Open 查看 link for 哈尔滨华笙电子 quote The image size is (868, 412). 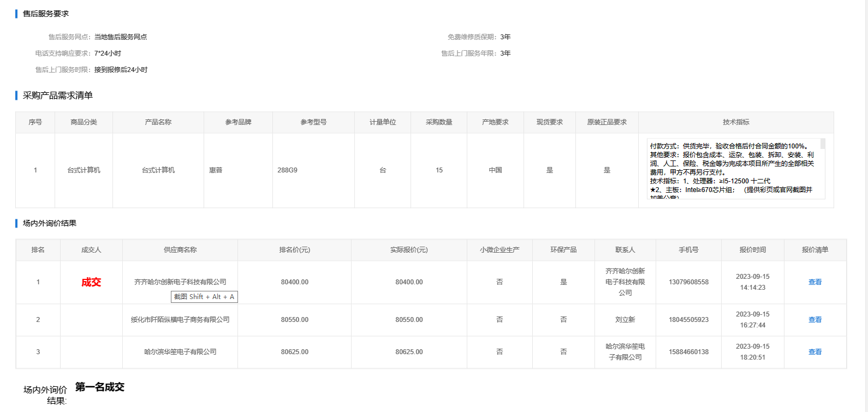(x=815, y=352)
